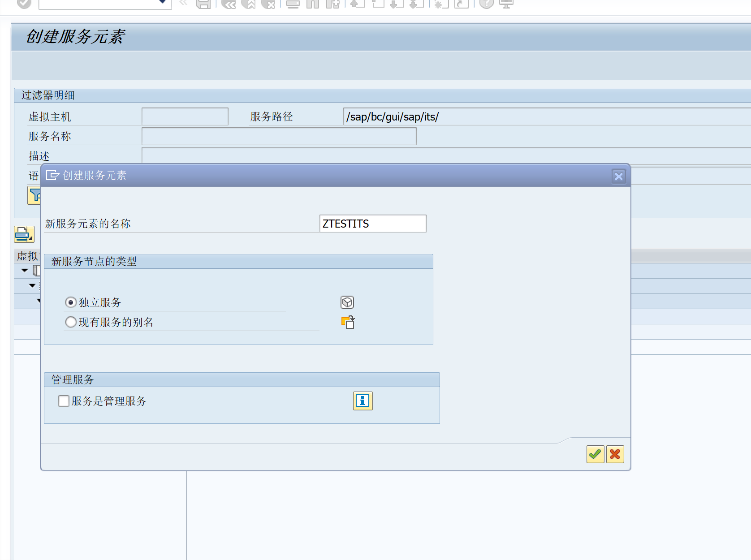Click the Save icon in the toolbar
The image size is (751, 560).
coord(205,4)
